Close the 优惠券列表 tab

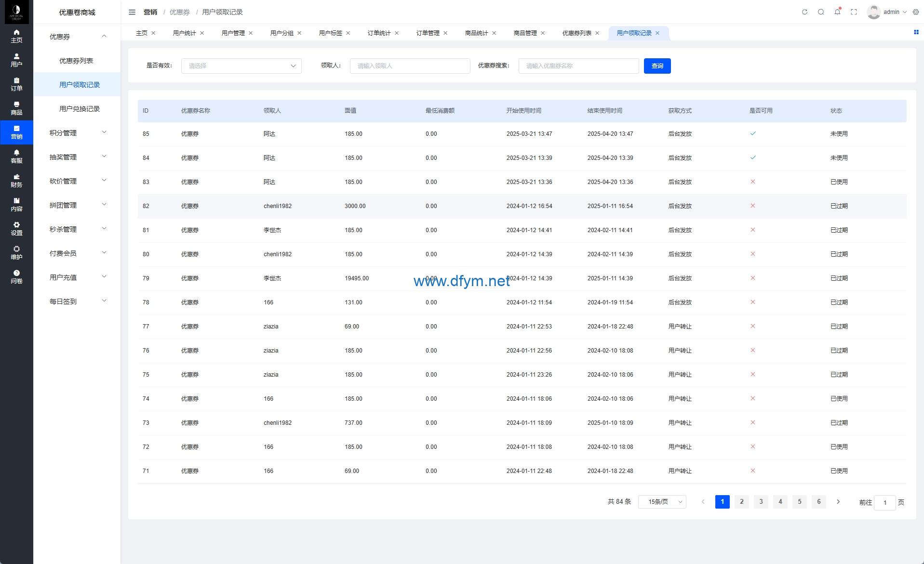pos(597,33)
